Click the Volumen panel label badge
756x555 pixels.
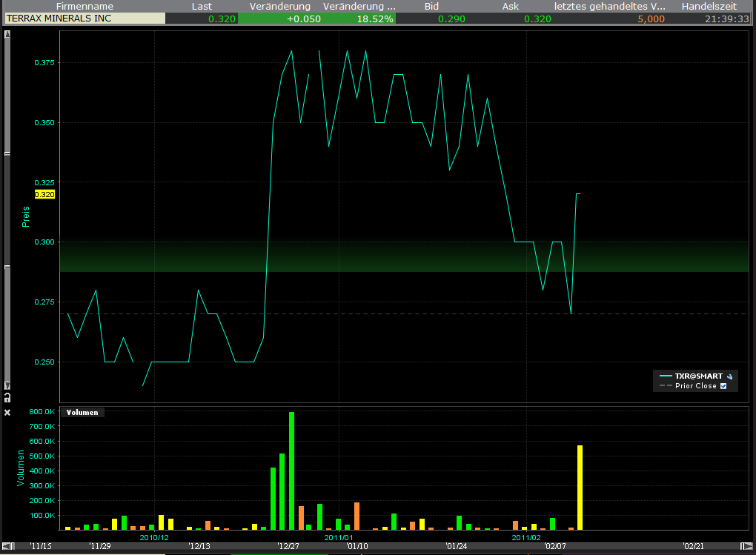coord(82,412)
